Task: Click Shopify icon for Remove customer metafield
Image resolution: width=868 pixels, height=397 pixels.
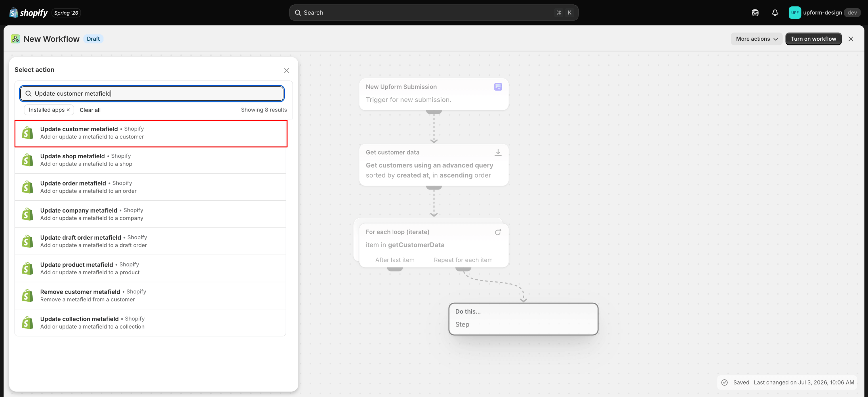Action: [27, 296]
